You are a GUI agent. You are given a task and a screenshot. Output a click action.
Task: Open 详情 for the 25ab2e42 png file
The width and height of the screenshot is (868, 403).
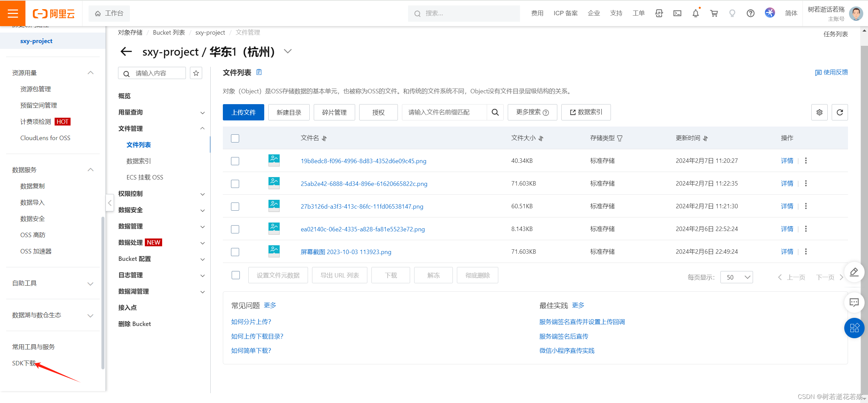point(787,184)
